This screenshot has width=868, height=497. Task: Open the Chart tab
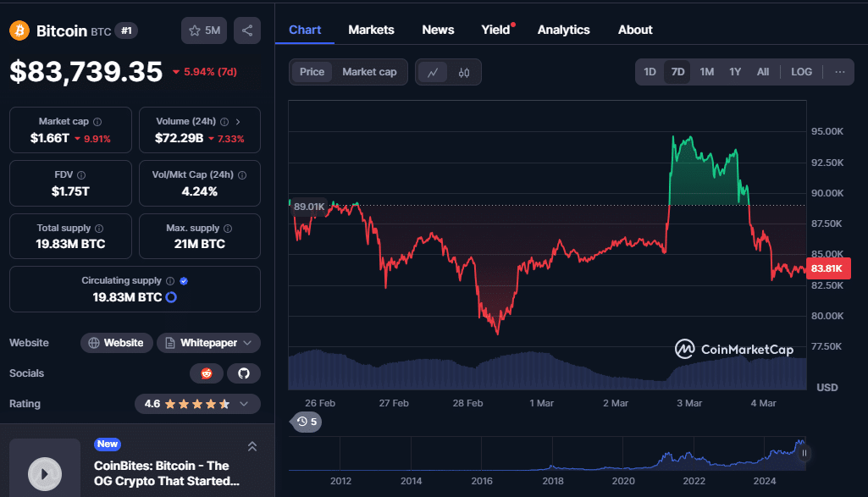(305, 30)
